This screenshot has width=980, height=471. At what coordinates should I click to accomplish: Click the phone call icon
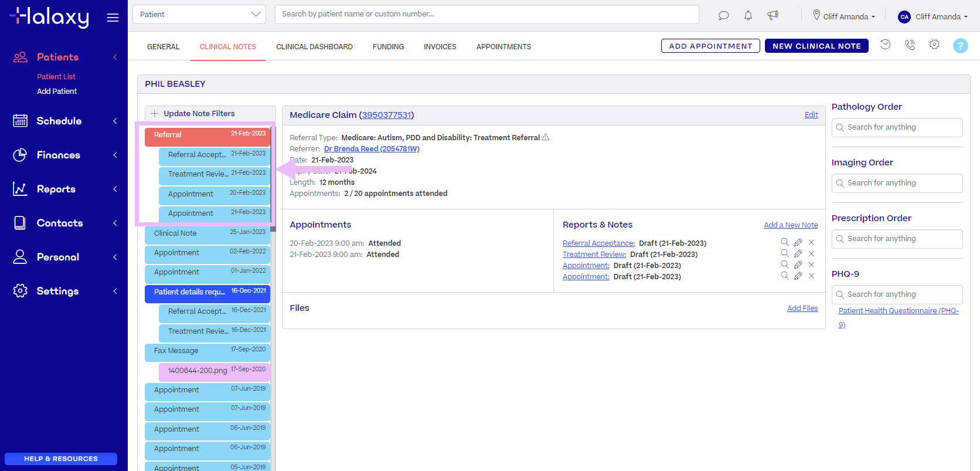(x=910, y=45)
